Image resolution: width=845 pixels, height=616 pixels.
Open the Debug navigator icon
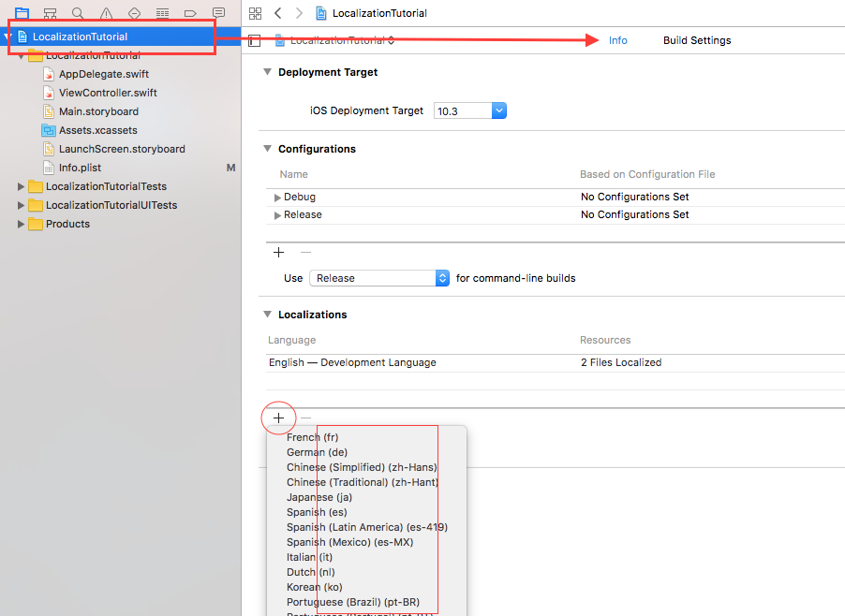[x=162, y=13]
